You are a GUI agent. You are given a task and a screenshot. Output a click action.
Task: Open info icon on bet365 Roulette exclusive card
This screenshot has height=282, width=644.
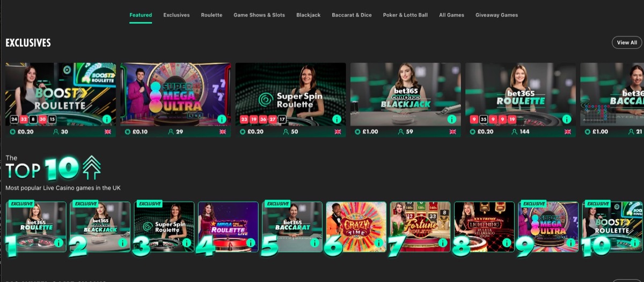pyautogui.click(x=567, y=119)
